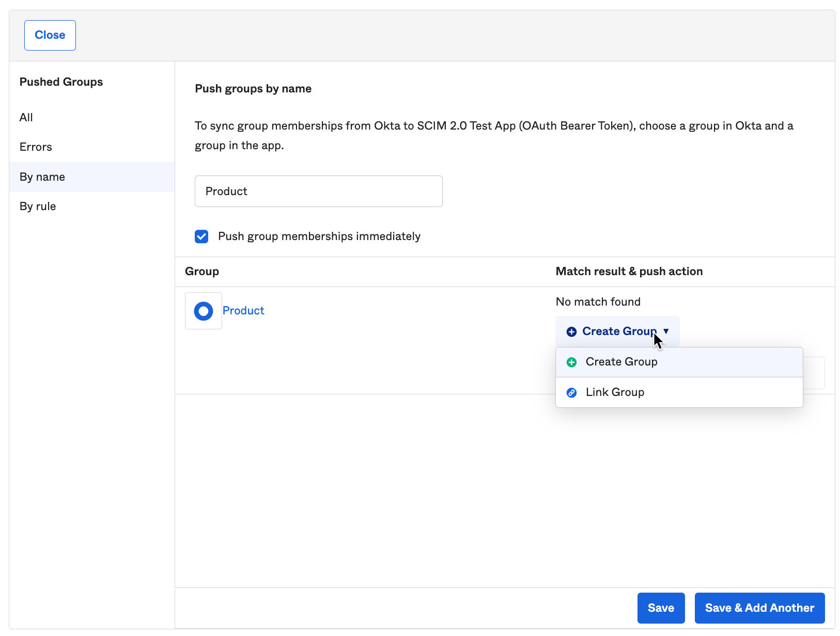
Task: Click the chain link icon next to Link Group
Action: coord(571,392)
